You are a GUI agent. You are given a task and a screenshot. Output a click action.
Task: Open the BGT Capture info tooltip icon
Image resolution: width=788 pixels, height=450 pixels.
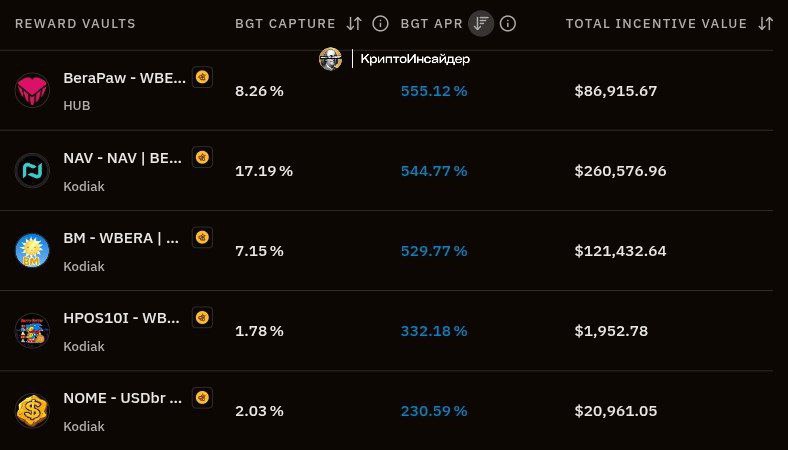(x=380, y=24)
